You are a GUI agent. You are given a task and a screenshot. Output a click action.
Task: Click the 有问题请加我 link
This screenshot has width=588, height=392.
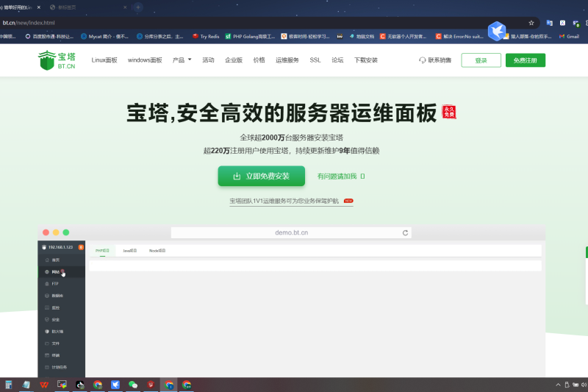341,177
